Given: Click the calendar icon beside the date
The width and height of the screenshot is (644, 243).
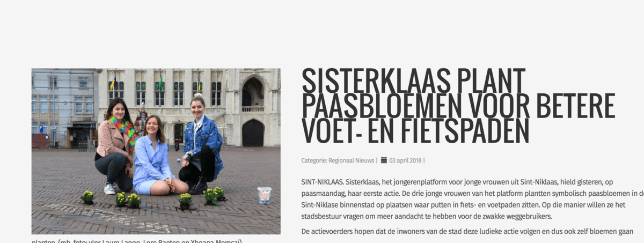Looking at the screenshot, I should [x=384, y=160].
